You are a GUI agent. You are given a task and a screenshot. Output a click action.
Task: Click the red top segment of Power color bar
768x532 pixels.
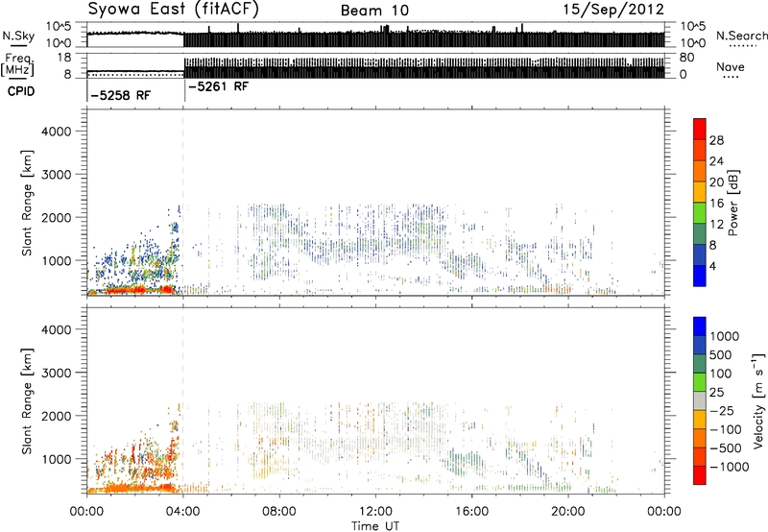pyautogui.click(x=700, y=130)
